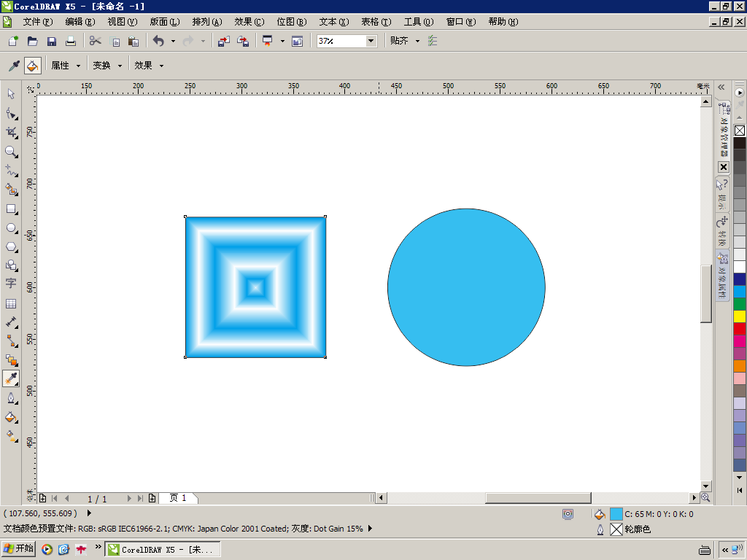The image size is (747, 560).
Task: Select the Text tool
Action: point(11,284)
